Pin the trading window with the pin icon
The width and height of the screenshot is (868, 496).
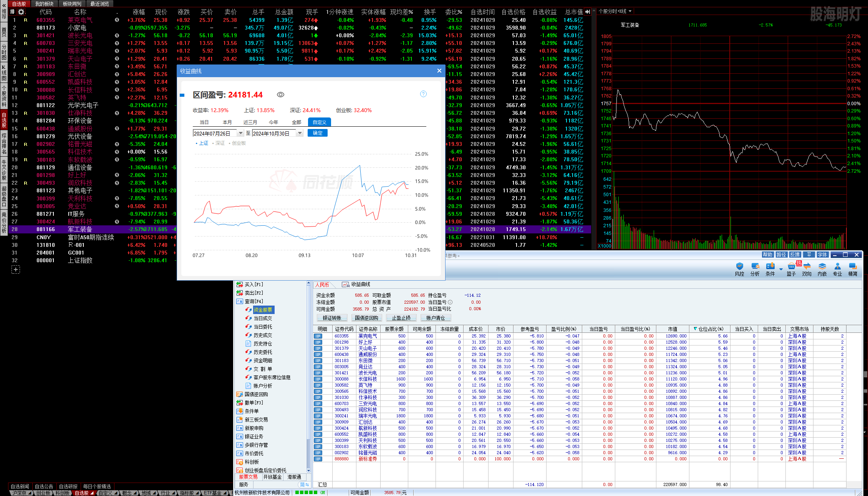[809, 255]
